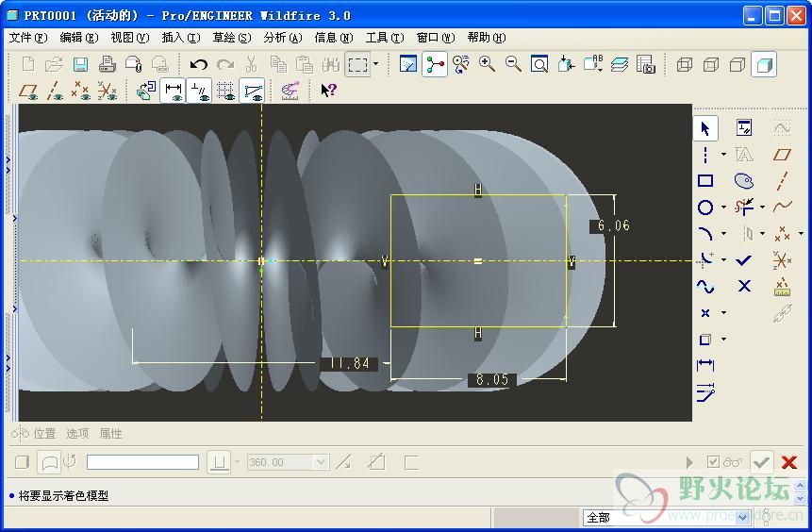Select the pointer arrow sketch tool
812x532 pixels.
(705, 128)
